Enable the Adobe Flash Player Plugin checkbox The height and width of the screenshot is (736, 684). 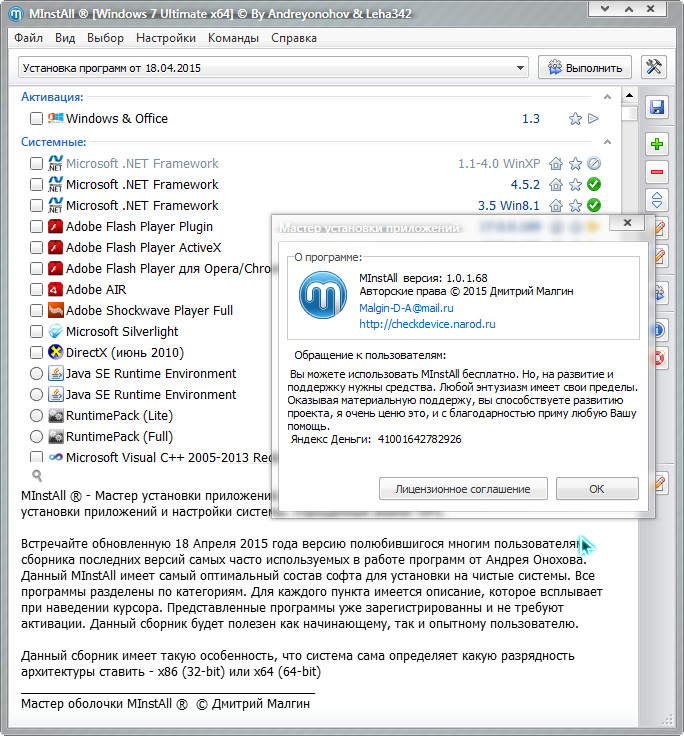tap(36, 227)
